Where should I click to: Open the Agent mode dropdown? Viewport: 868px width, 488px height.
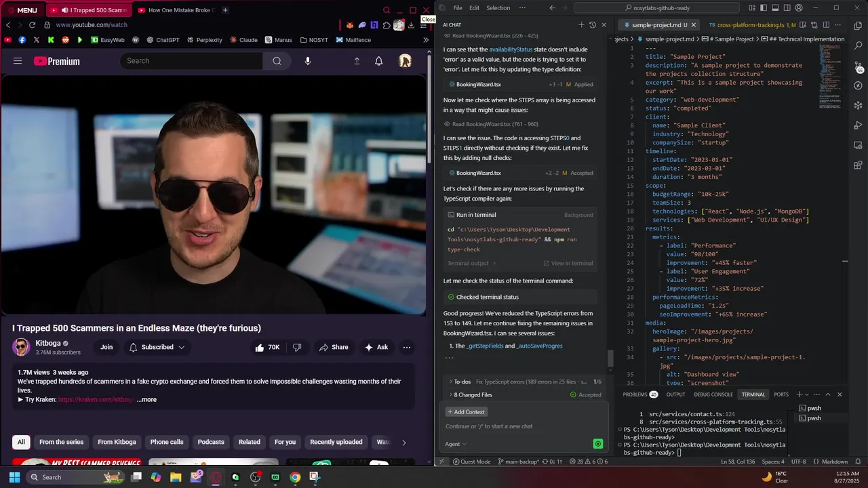[x=455, y=444]
